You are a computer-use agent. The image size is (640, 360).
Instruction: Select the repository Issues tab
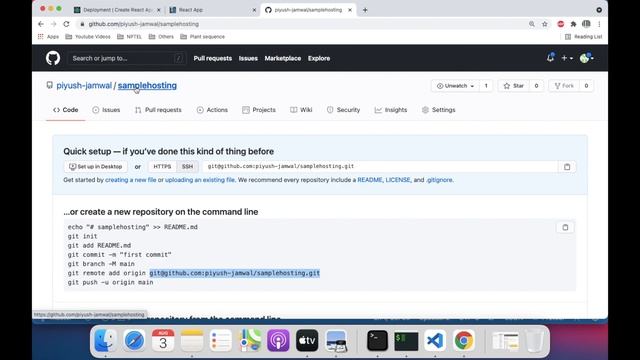click(106, 110)
